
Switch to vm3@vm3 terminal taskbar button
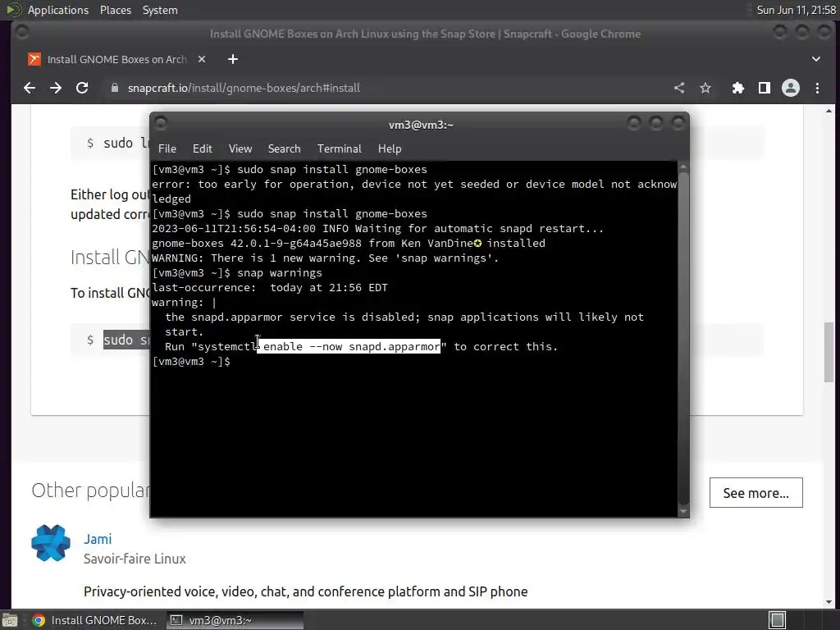235,620
